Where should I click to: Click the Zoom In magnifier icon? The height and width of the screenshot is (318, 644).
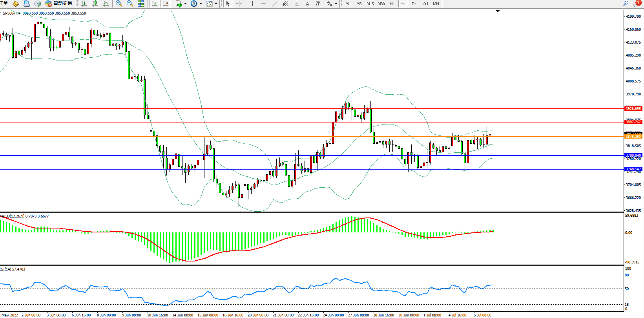pyautogui.click(x=119, y=4)
